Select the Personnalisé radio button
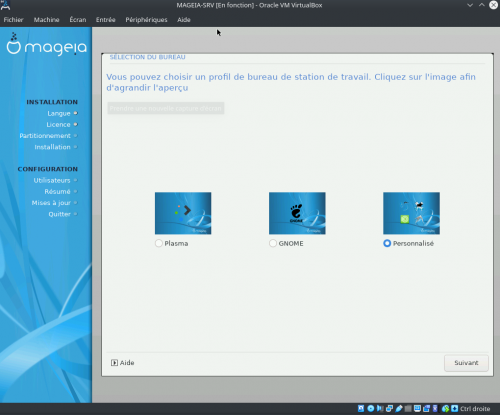500x415 pixels. pos(387,243)
